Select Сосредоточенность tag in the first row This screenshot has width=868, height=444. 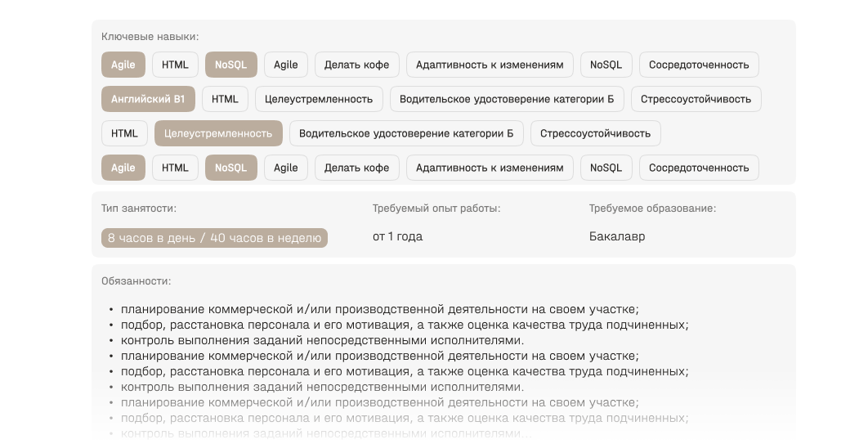699,65
